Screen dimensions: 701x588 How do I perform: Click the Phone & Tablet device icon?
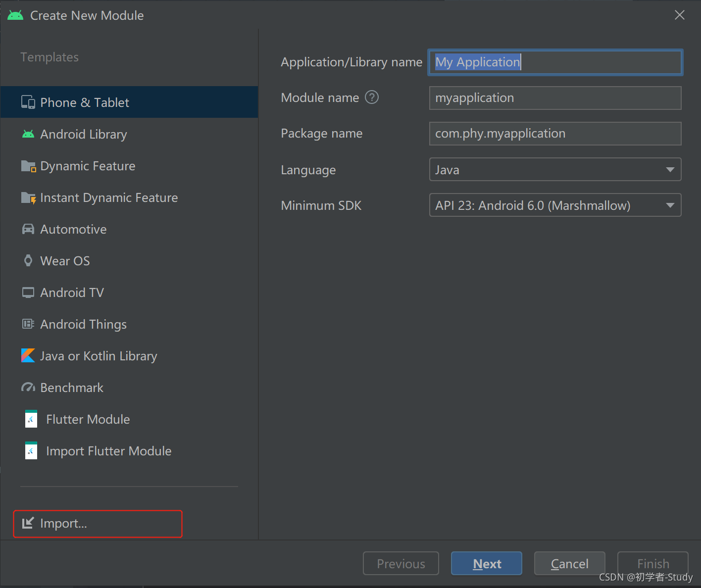pyautogui.click(x=28, y=102)
